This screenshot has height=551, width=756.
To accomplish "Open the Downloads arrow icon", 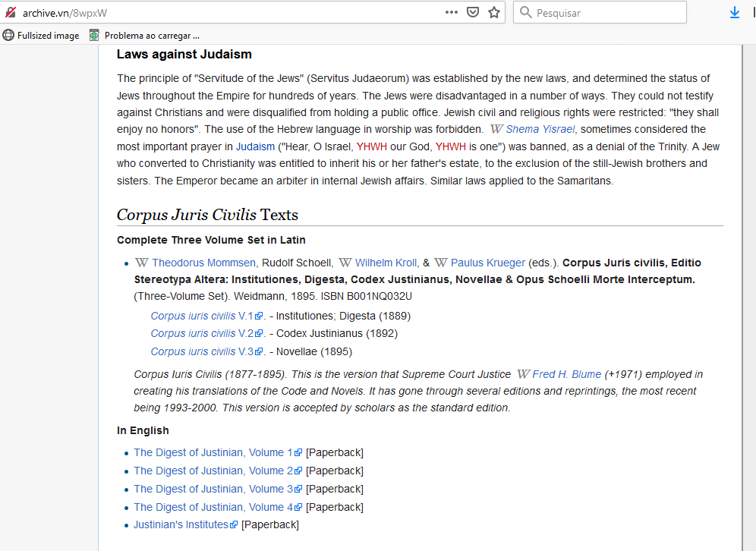I will tap(734, 12).
